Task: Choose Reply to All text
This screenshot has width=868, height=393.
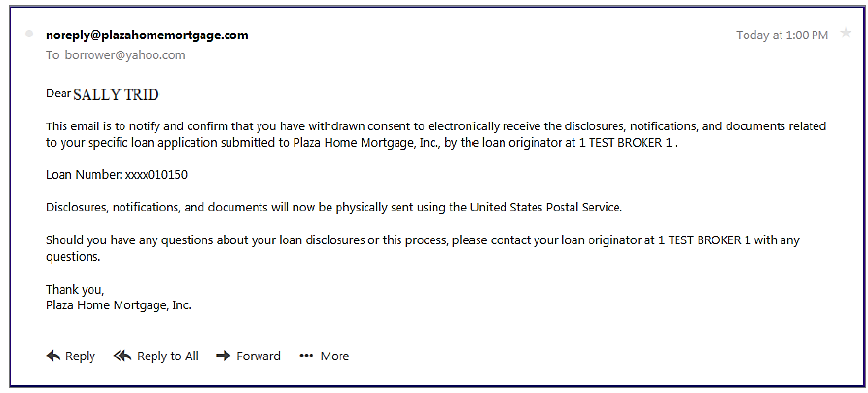Action: click(x=168, y=356)
